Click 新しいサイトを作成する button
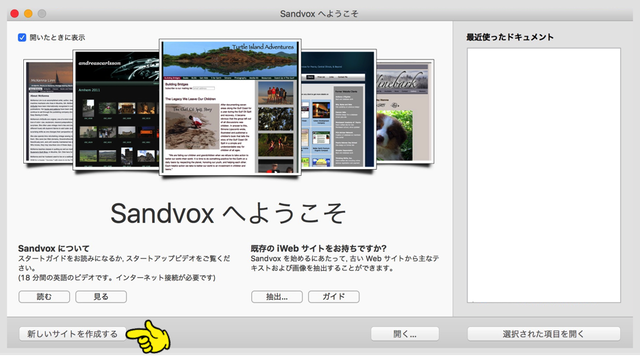 tap(72, 334)
